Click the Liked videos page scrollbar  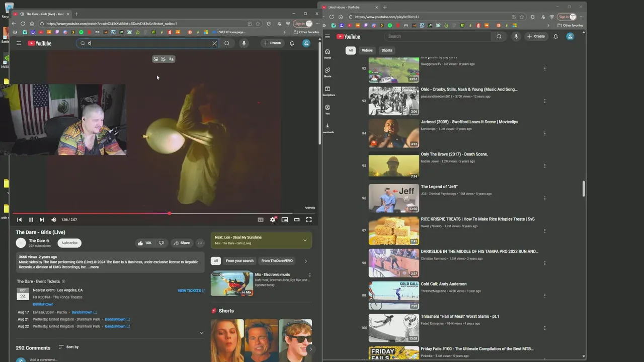pos(584,189)
